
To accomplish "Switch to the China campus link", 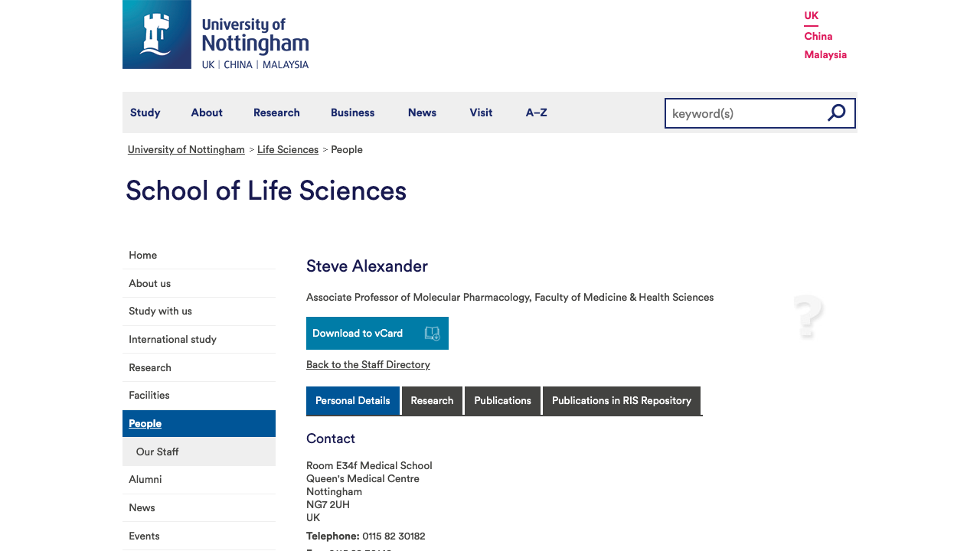I will (x=818, y=36).
